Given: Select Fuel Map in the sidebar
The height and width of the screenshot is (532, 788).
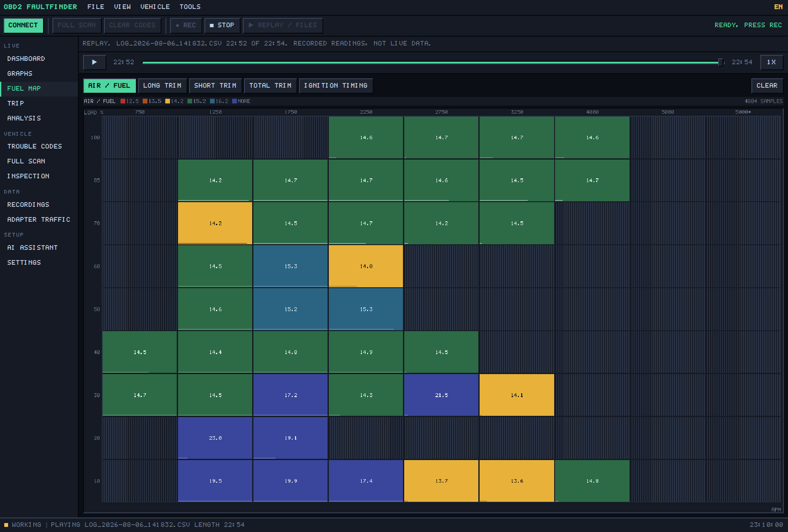Looking at the screenshot, I should click(39, 89).
